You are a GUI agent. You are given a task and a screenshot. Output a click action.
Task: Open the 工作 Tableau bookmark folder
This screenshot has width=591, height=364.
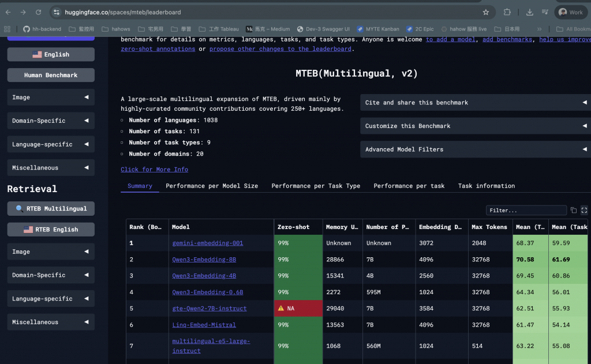point(219,29)
